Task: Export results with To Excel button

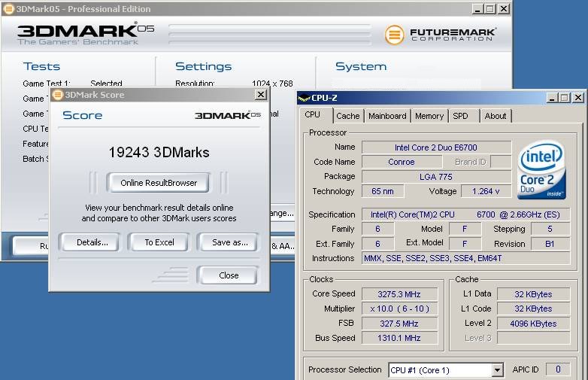Action: point(159,242)
